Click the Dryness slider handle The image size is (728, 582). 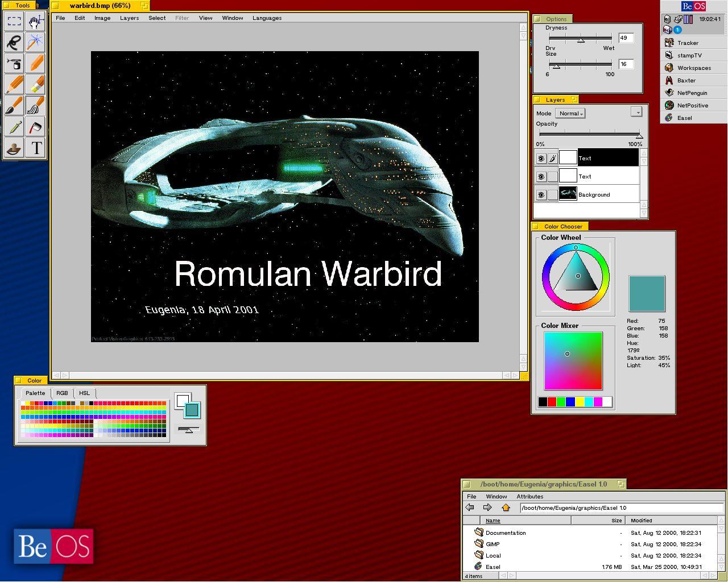pos(581,40)
